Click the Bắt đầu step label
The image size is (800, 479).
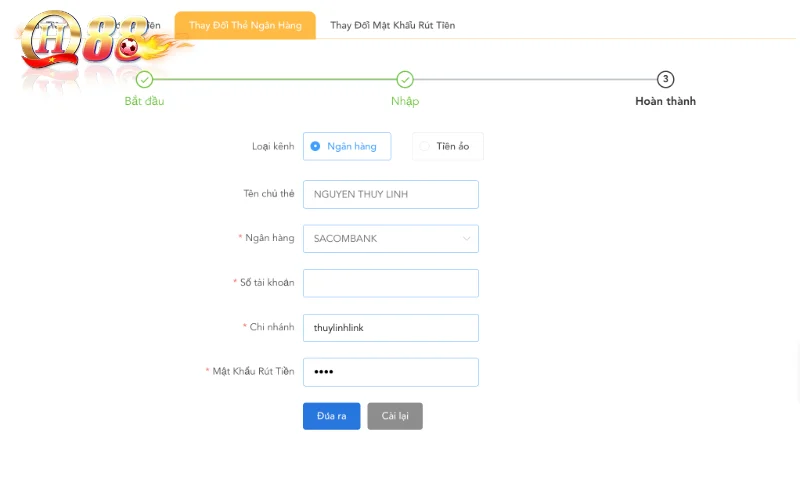(x=144, y=101)
